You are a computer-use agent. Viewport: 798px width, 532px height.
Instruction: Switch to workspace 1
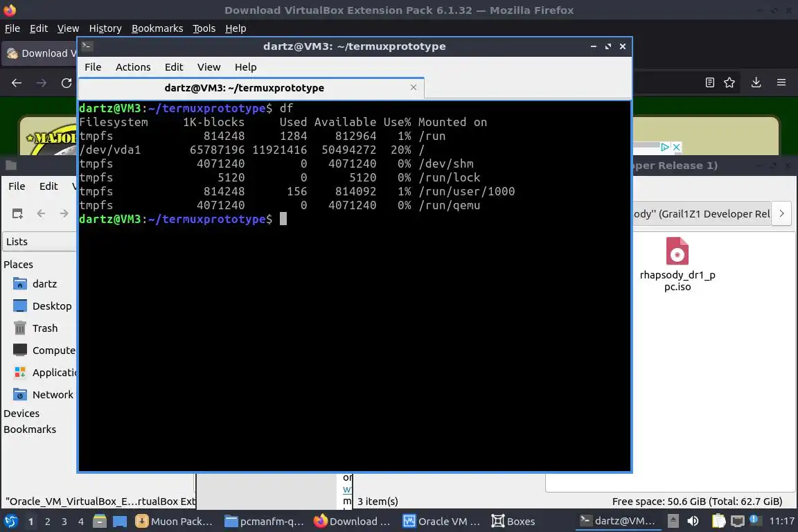point(31,522)
